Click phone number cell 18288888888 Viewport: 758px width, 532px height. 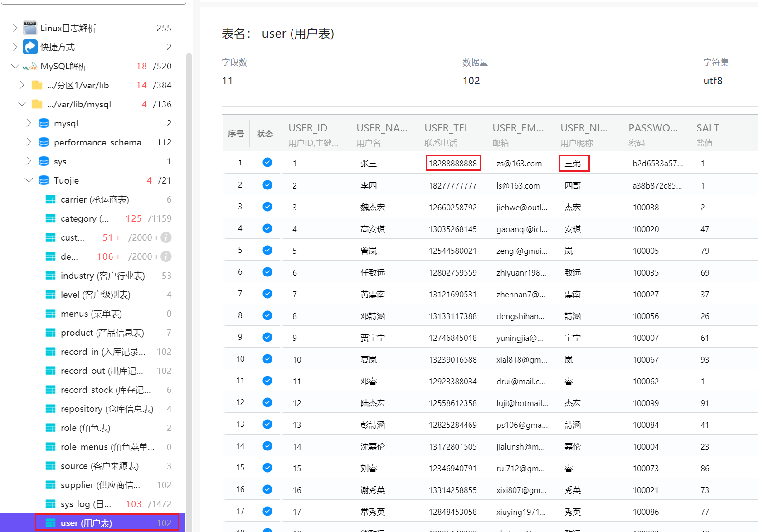(x=452, y=163)
